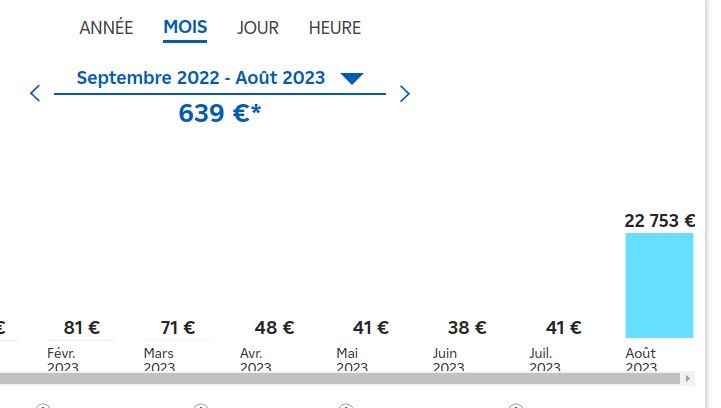
Task: Click the blue Août 2023 bar
Action: pos(659,286)
